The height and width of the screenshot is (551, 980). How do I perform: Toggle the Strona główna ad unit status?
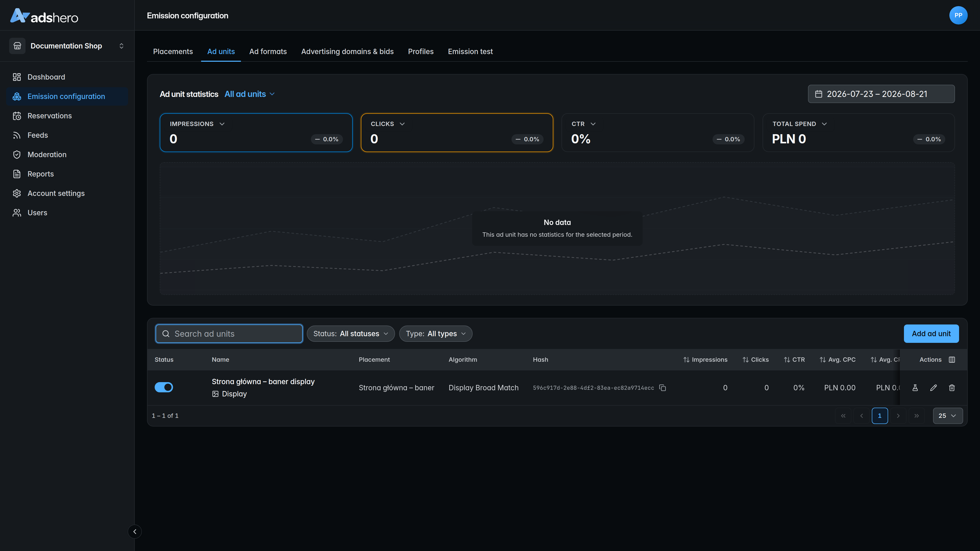(x=164, y=387)
